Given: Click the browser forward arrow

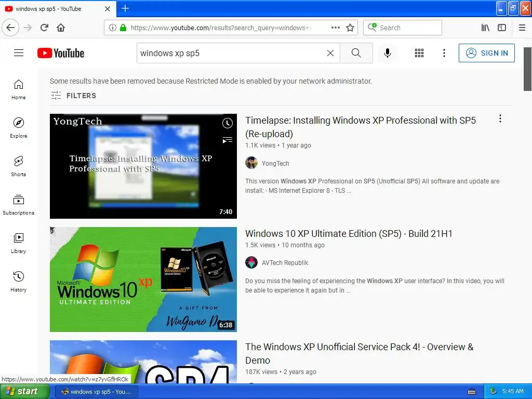Looking at the screenshot, I should [28, 28].
